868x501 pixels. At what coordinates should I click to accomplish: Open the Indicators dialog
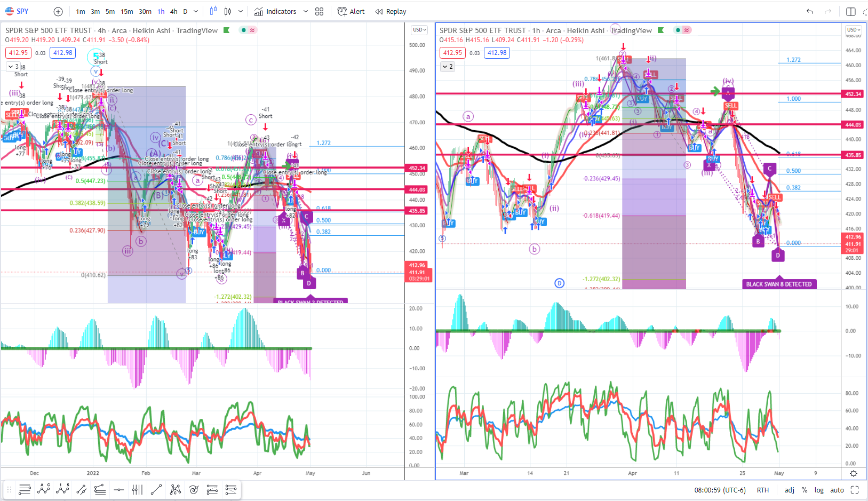coord(275,11)
